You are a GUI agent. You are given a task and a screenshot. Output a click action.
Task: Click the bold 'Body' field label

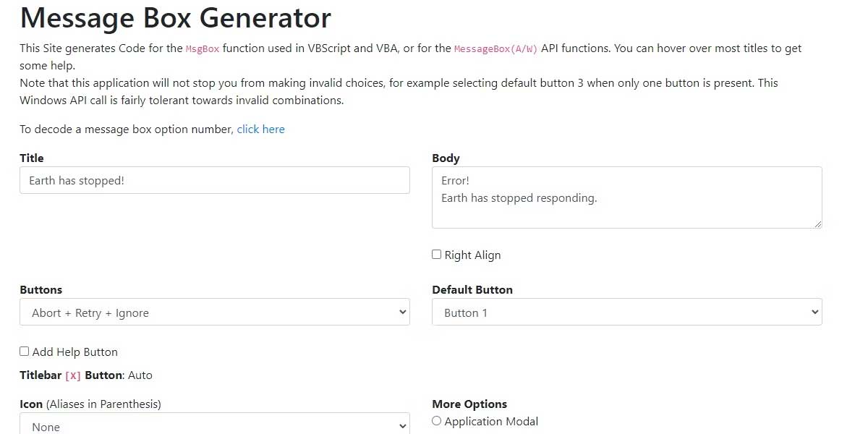coord(446,158)
